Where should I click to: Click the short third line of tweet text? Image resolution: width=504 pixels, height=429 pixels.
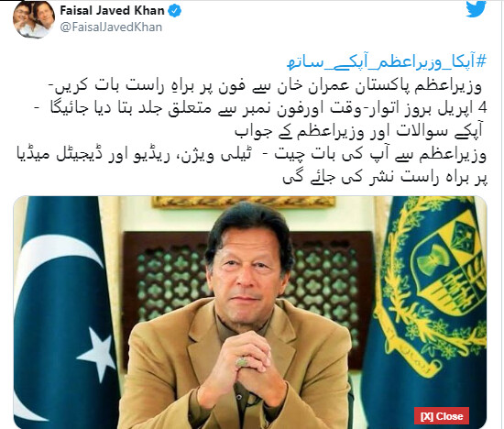358,131
